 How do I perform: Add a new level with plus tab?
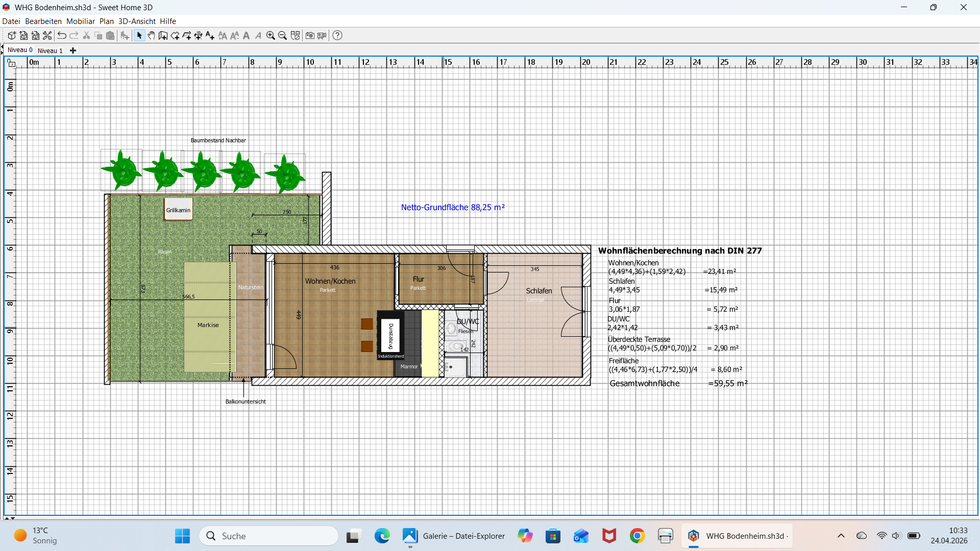pos(73,51)
